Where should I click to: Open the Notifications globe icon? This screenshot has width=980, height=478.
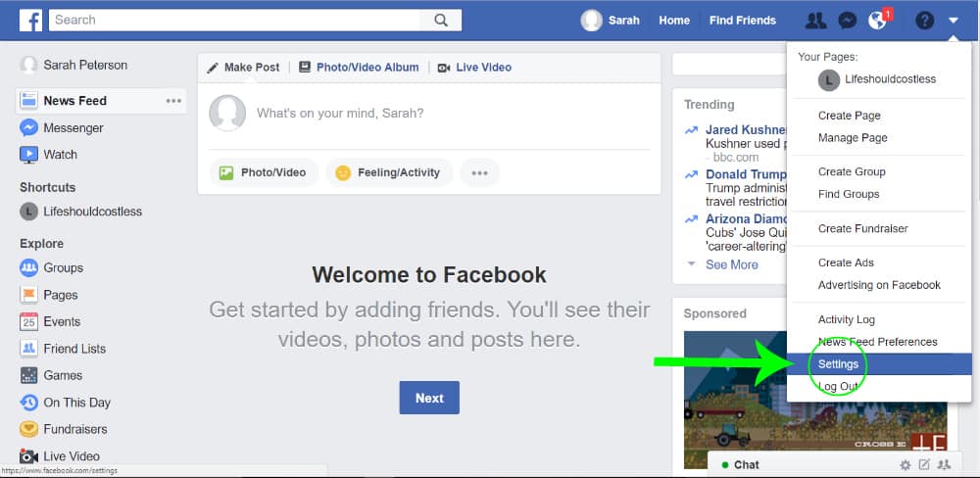point(877,21)
